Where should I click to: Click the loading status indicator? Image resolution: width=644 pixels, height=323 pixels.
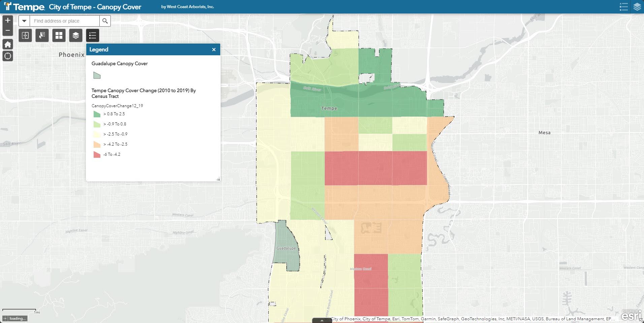[x=14, y=318]
